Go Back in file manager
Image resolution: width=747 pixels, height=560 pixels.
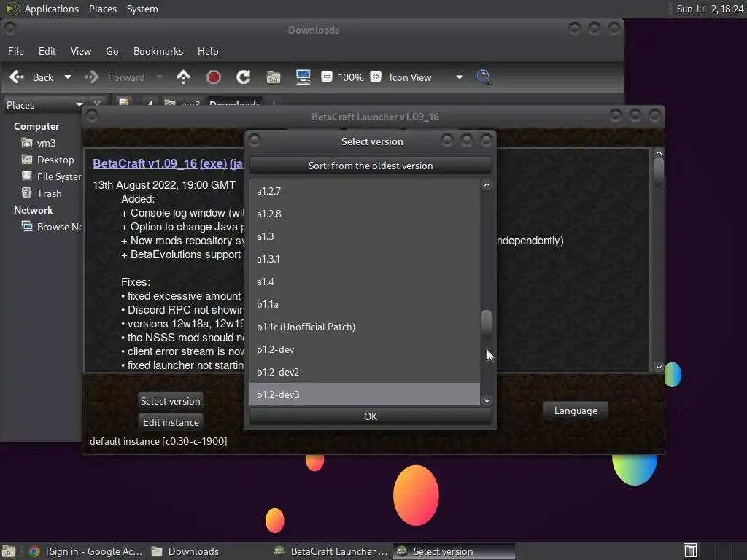pyautogui.click(x=32, y=77)
